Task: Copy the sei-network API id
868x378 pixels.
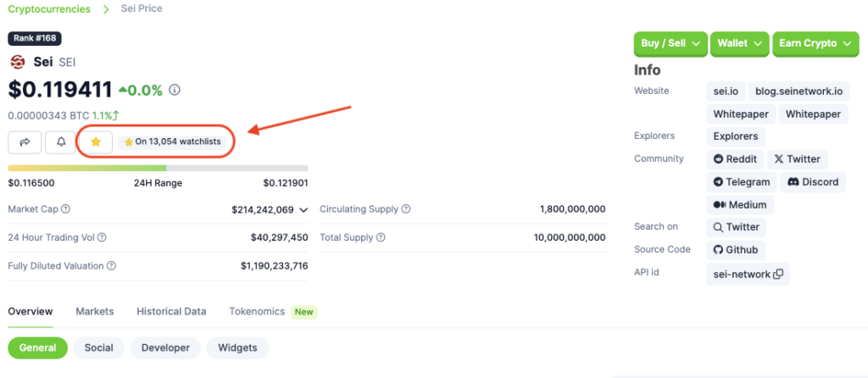Action: (778, 274)
